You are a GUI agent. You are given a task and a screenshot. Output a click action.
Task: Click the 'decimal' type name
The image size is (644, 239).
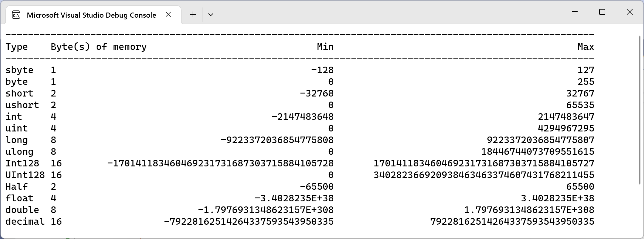coord(25,222)
